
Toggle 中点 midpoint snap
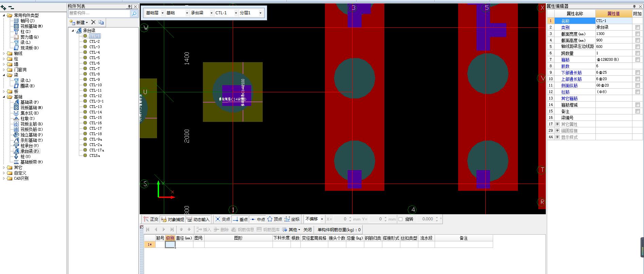[x=258, y=219]
